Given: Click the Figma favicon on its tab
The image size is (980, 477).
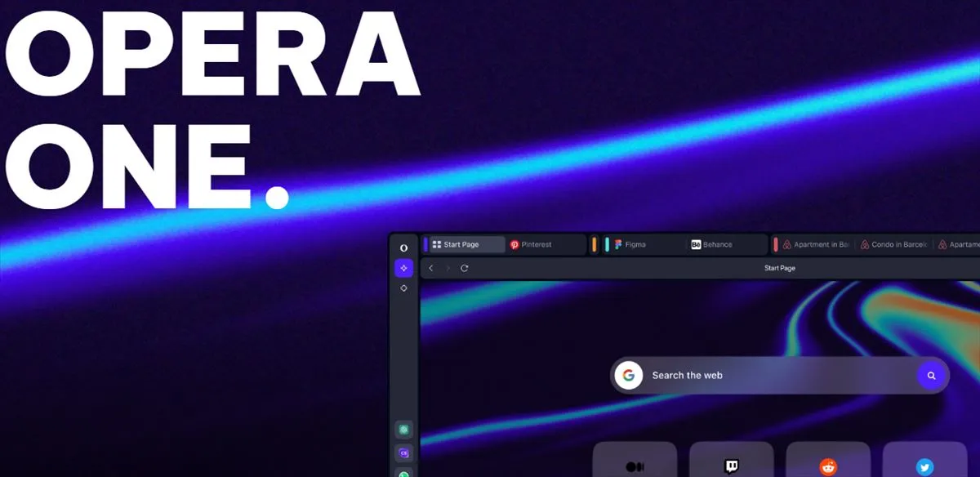Looking at the screenshot, I should [x=619, y=244].
